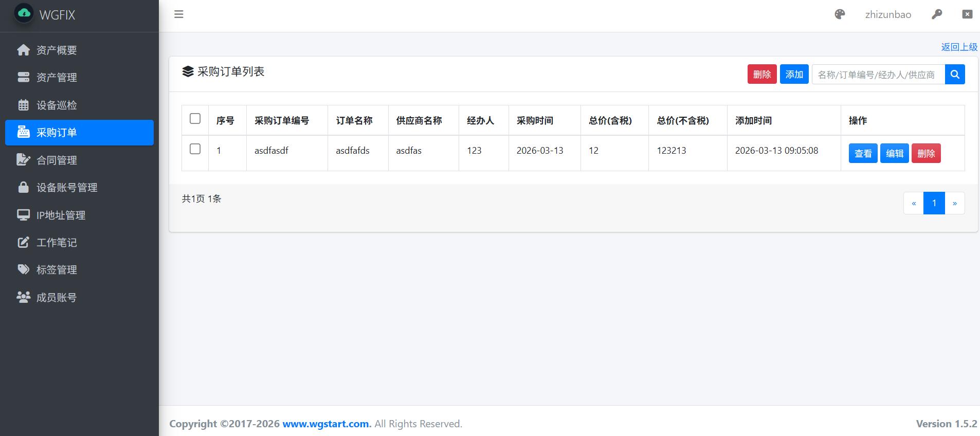This screenshot has width=980, height=436.
Task: Click the logout X icon in header
Action: [x=967, y=14]
